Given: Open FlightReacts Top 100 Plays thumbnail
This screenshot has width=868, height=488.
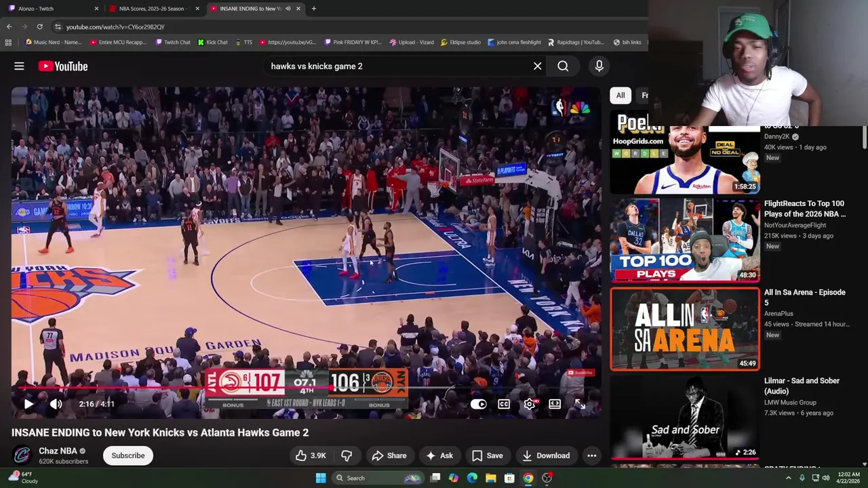Looking at the screenshot, I should [x=685, y=240].
